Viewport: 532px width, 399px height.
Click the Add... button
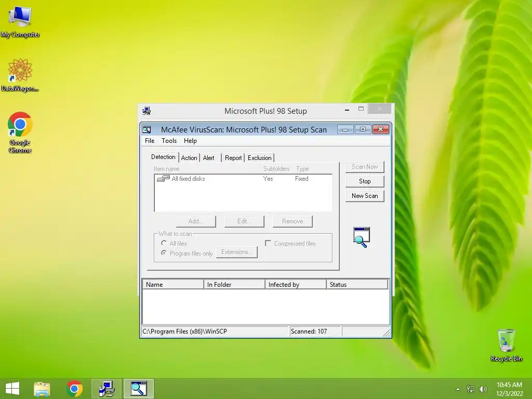click(196, 221)
